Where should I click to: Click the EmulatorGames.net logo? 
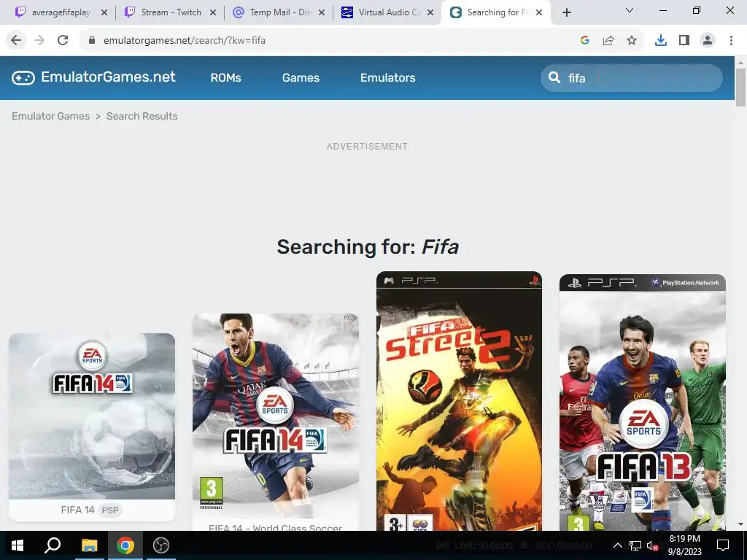(93, 77)
